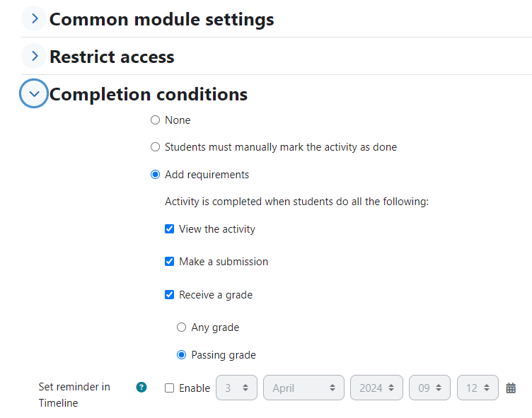Uncheck View the activity
The height and width of the screenshot is (418, 532).
tap(169, 229)
